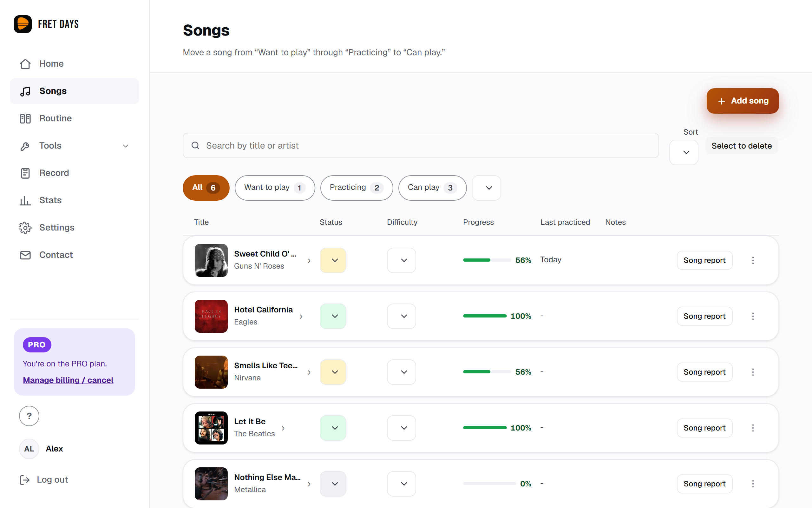
Task: Open status dropdown for Let It Be
Action: [333, 428]
